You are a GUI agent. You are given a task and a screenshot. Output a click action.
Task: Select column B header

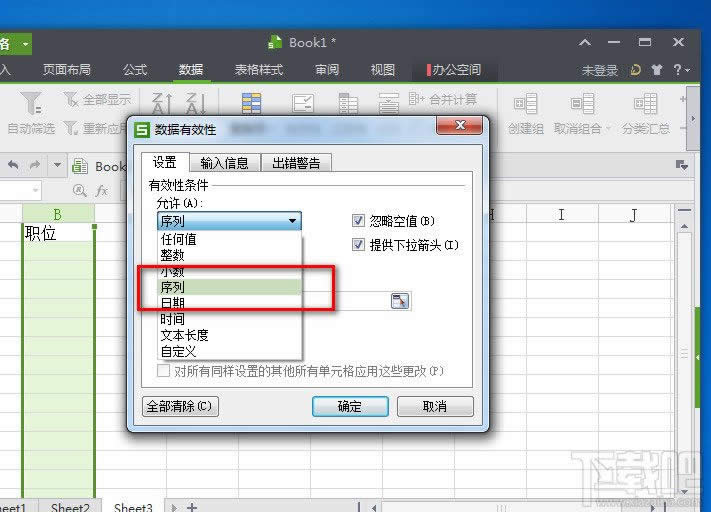[58, 214]
